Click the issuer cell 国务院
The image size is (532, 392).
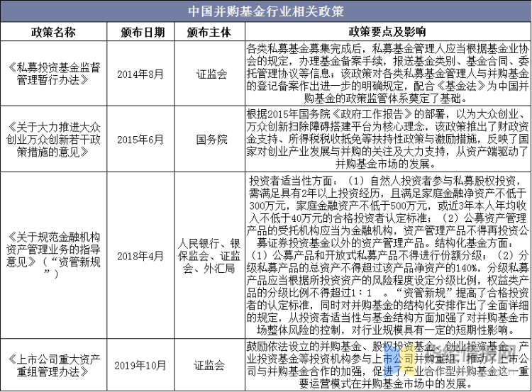click(x=211, y=140)
